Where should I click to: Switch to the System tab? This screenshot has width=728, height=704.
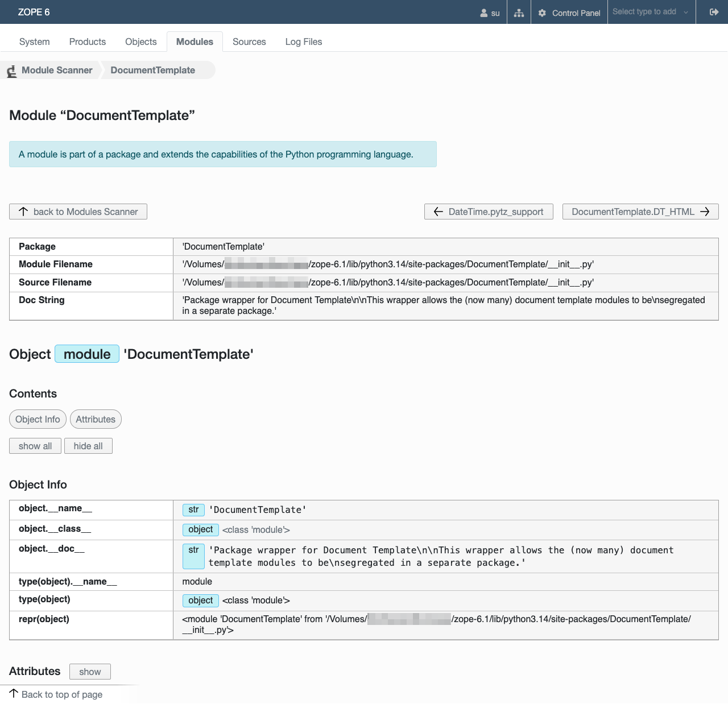pyautogui.click(x=35, y=42)
